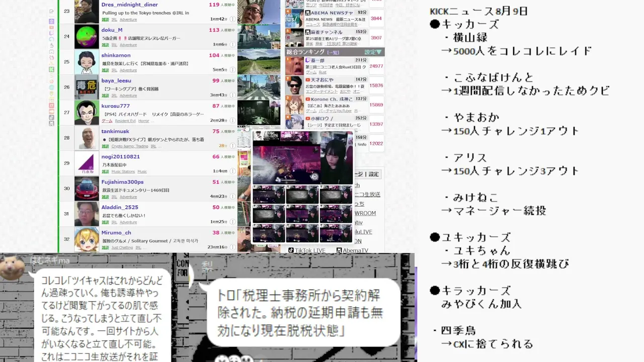This screenshot has height=362, width=644.
Task: Open the Aladdin_2525 channel link
Action: [119, 207]
